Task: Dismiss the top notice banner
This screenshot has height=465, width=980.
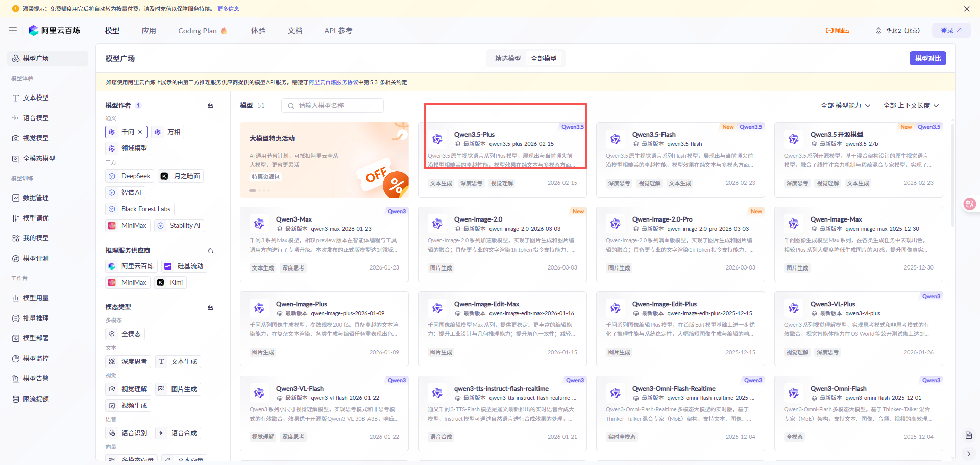Action: (967, 9)
